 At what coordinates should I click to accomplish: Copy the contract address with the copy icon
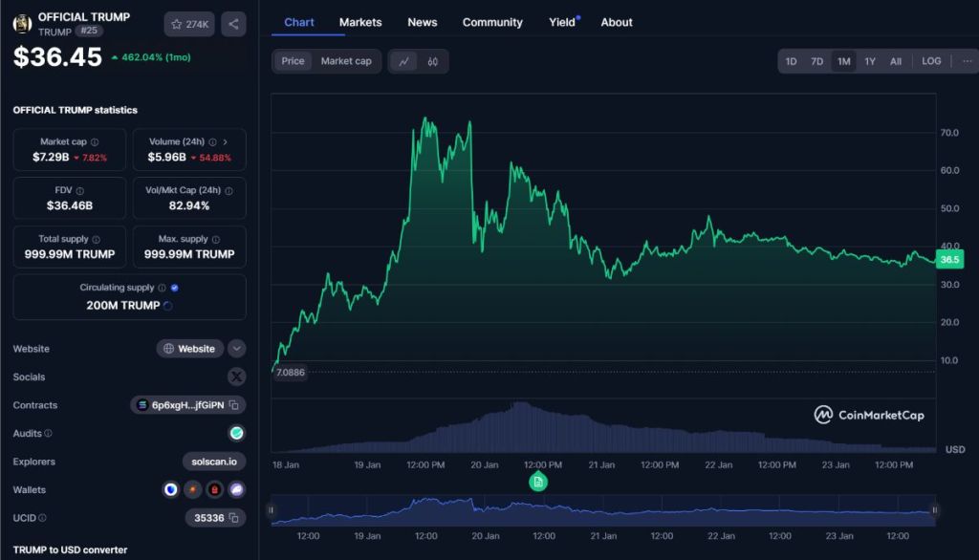coord(235,405)
